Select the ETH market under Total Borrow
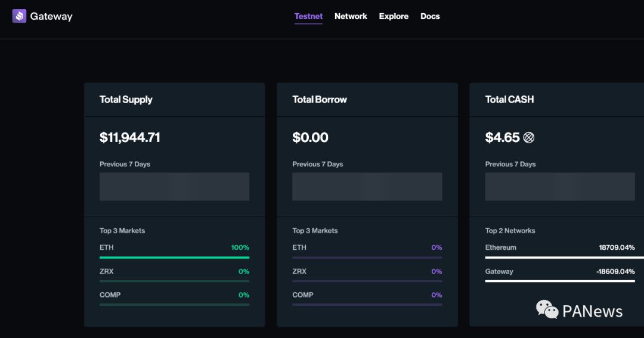This screenshot has height=338, width=644. click(x=367, y=251)
